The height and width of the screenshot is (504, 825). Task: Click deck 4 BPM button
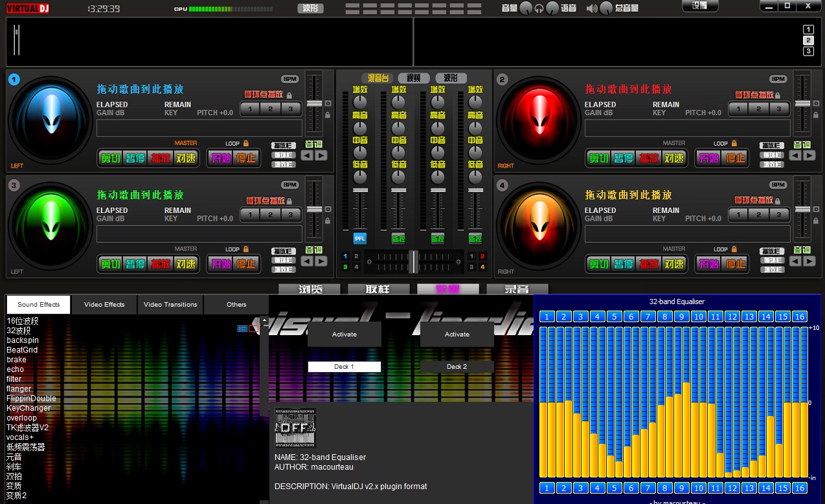point(778,184)
